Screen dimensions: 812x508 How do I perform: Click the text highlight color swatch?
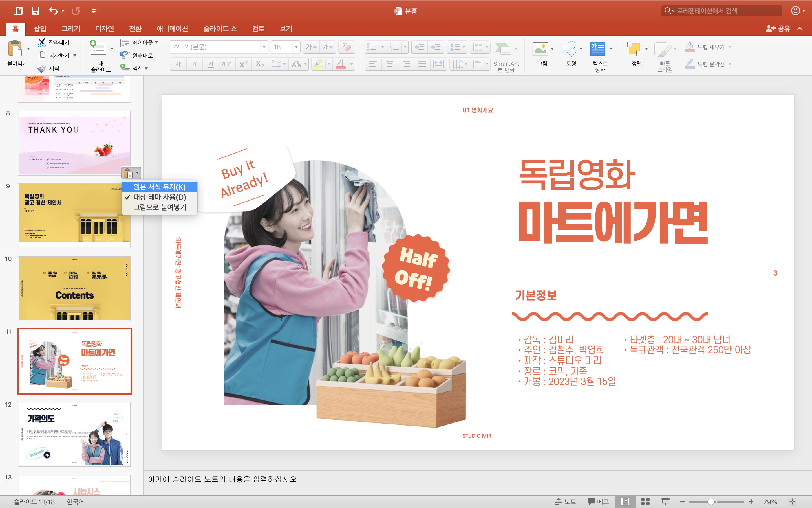tap(318, 64)
